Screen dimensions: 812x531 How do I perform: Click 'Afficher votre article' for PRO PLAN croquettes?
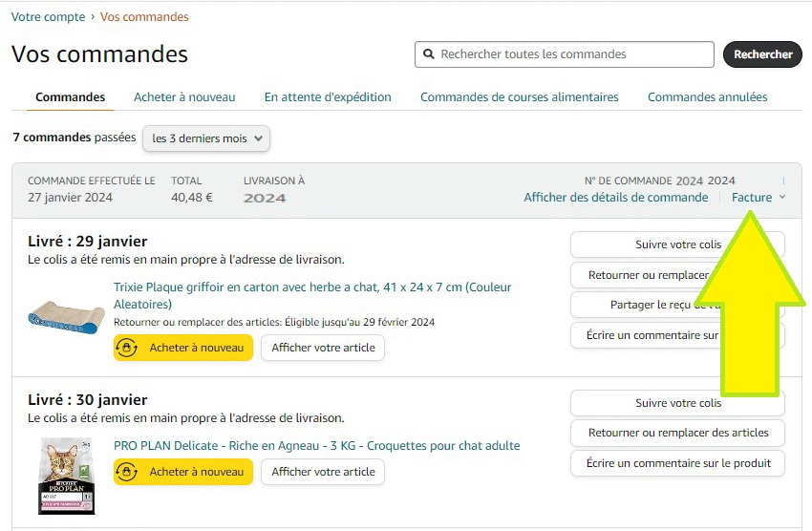coord(323,472)
